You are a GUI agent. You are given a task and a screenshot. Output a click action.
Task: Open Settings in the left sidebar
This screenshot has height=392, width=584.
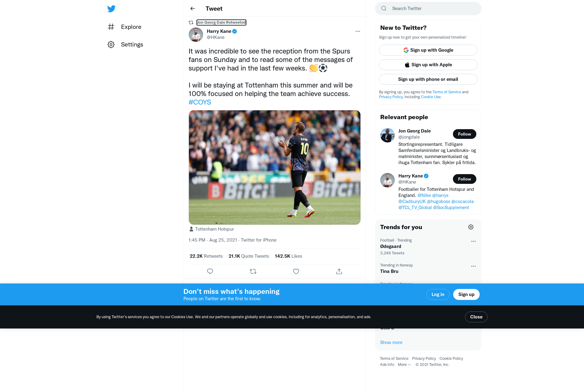coord(125,44)
